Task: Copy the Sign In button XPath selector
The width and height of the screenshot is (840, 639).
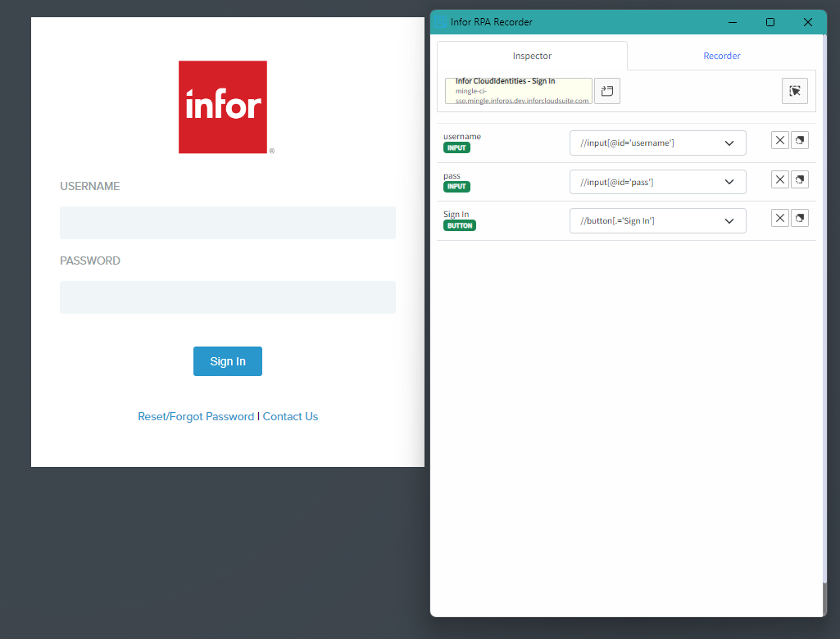Action: pos(800,217)
